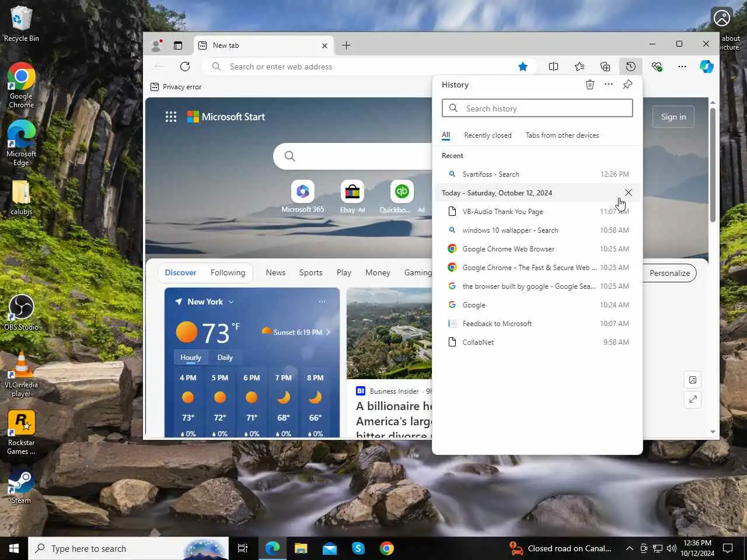Viewport: 747px width, 560px height.
Task: Open the News feed category
Action: click(275, 272)
